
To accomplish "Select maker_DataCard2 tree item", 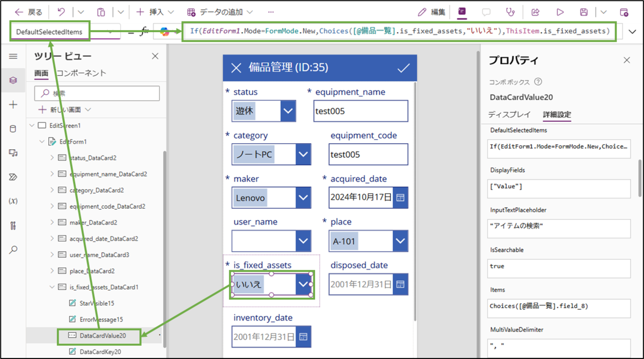I will [93, 222].
